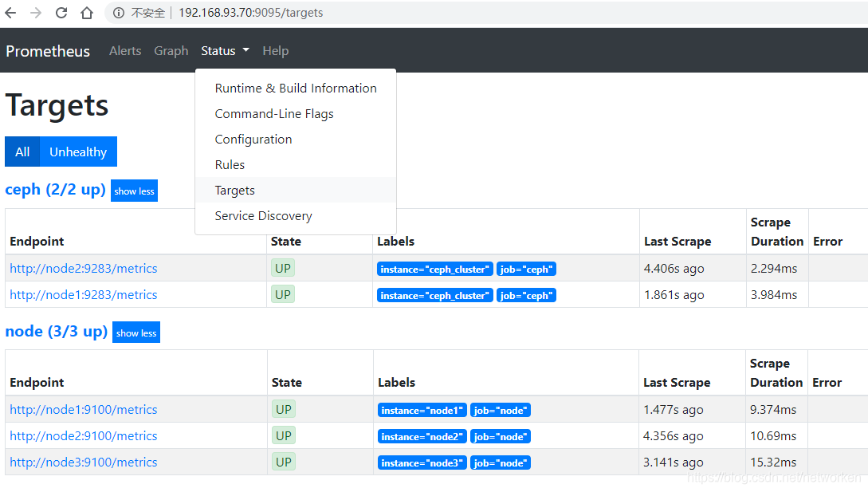Open Service Discovery menu entry
This screenshot has height=492, width=868.
click(x=296, y=215)
